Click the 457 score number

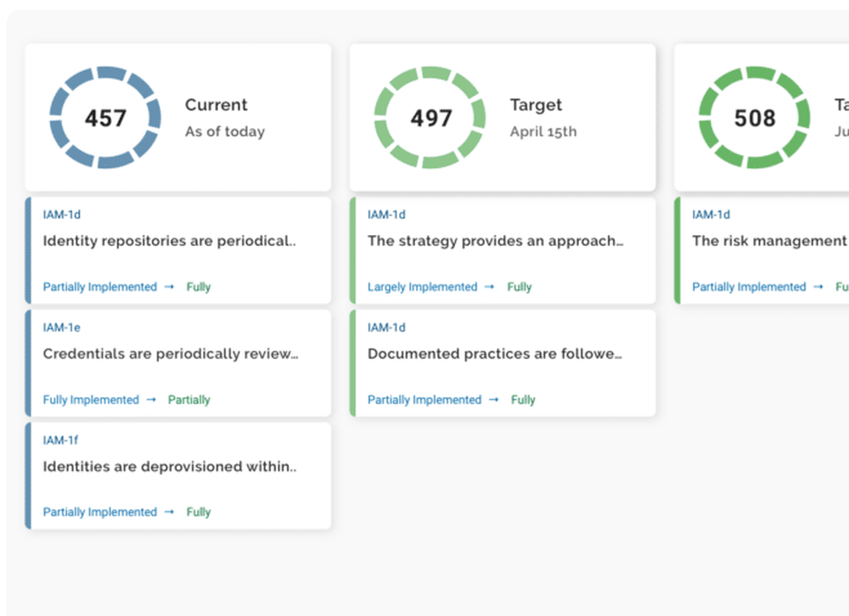(105, 118)
